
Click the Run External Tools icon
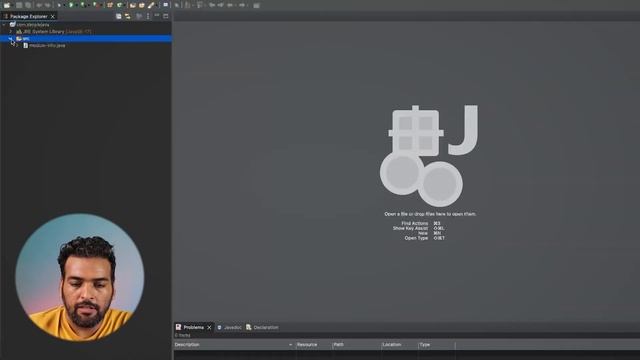pos(96,5)
